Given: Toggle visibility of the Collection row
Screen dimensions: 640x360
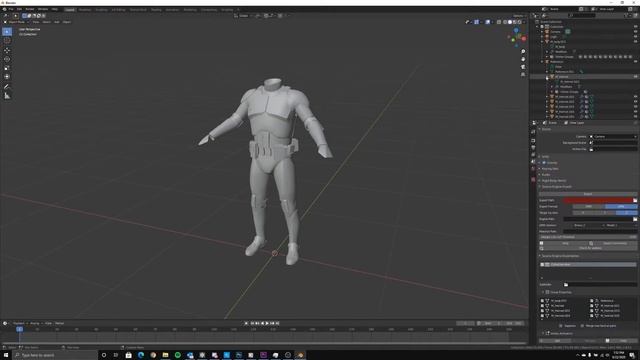Looking at the screenshot, I should click(x=636, y=27).
